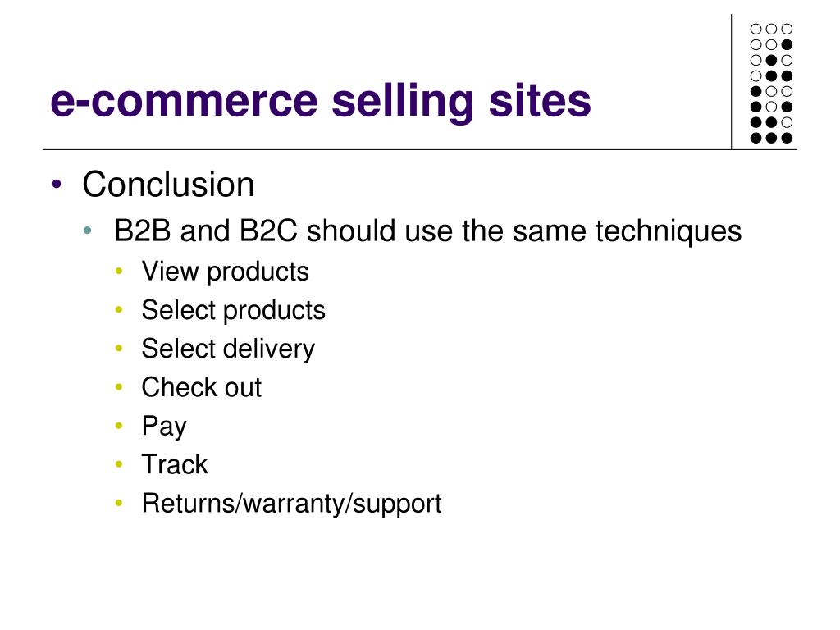Click the 'View products' bullet text

(225, 272)
